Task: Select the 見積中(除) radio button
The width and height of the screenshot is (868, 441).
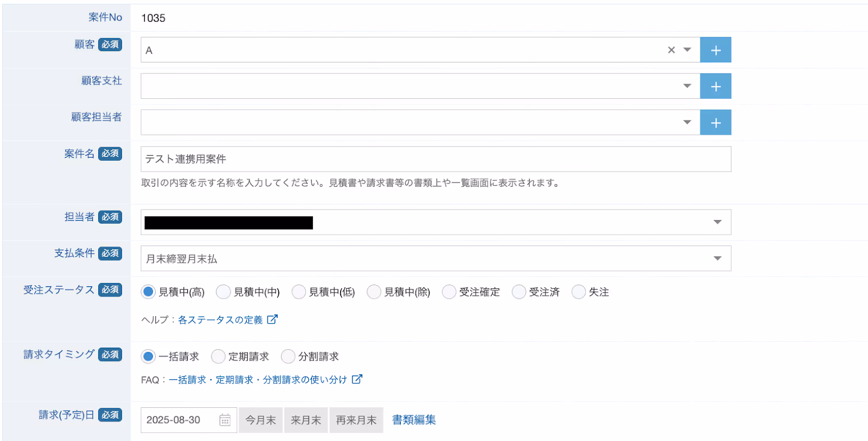Action: (374, 292)
